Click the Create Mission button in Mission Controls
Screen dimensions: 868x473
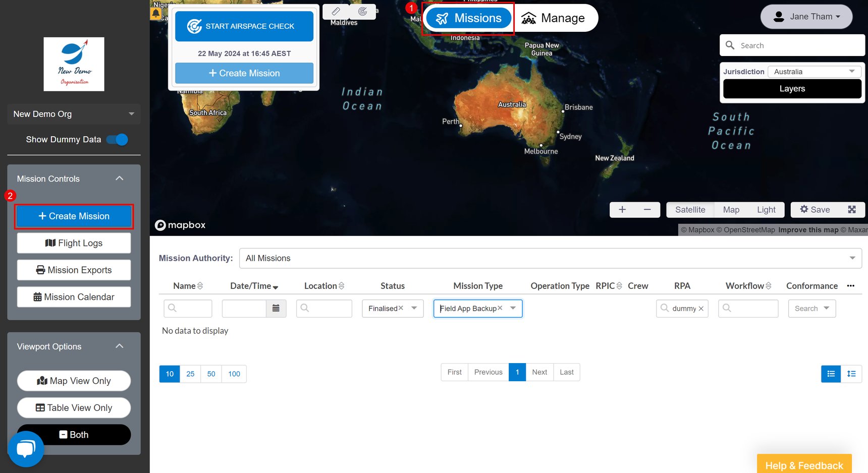tap(74, 216)
